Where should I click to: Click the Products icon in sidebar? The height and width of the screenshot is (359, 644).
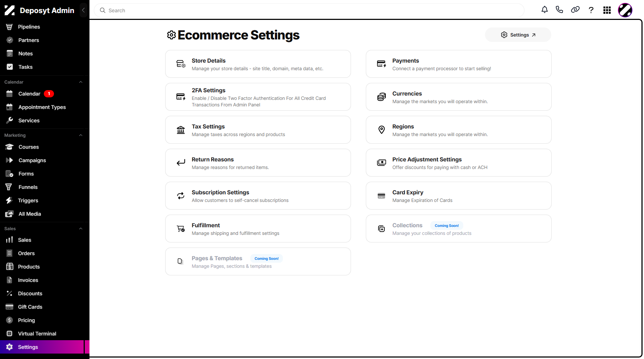pyautogui.click(x=10, y=267)
